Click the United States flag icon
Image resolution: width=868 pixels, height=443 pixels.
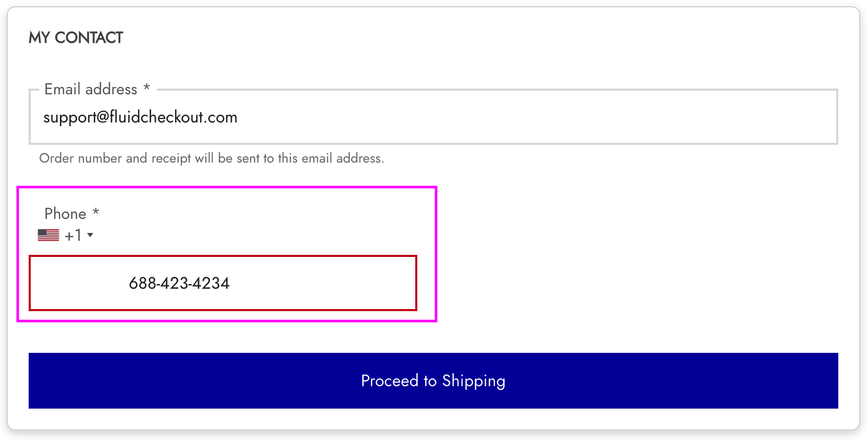[x=48, y=236]
